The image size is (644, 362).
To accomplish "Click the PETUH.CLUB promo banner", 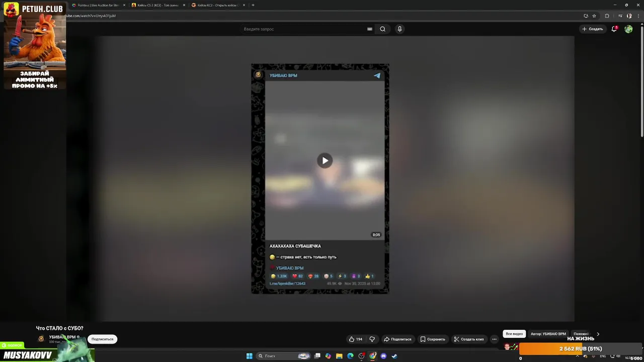I will click(x=34, y=46).
